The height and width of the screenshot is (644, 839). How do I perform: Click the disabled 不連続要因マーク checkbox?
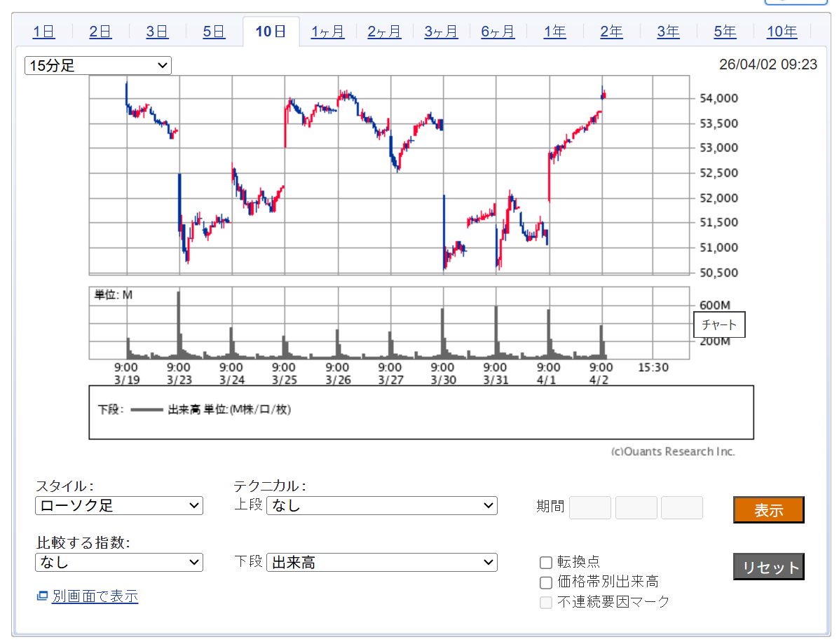point(546,602)
